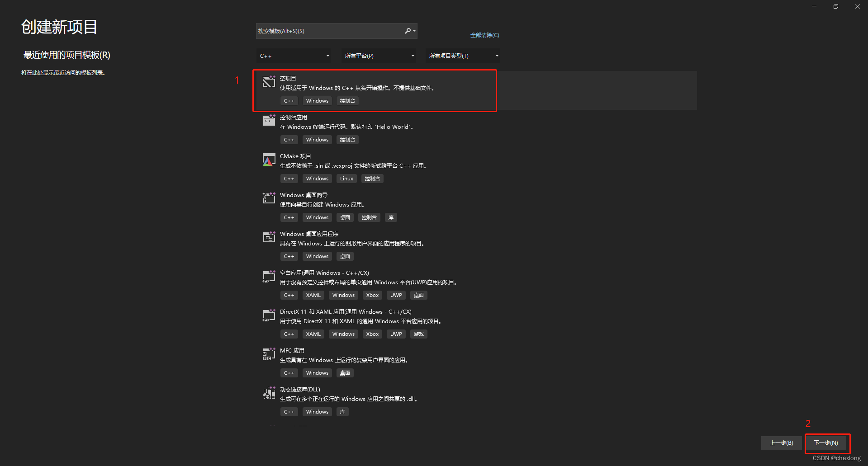Click the Hello World description of 控制台应用

346,127
